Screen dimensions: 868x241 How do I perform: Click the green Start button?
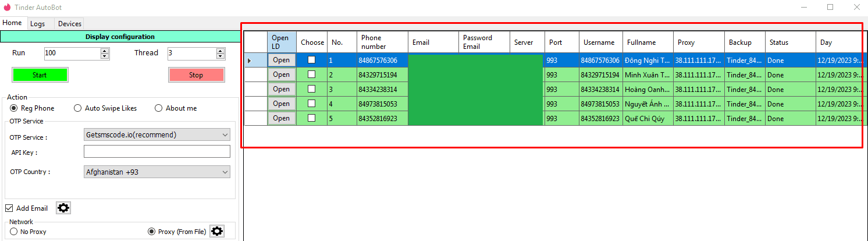[x=40, y=75]
